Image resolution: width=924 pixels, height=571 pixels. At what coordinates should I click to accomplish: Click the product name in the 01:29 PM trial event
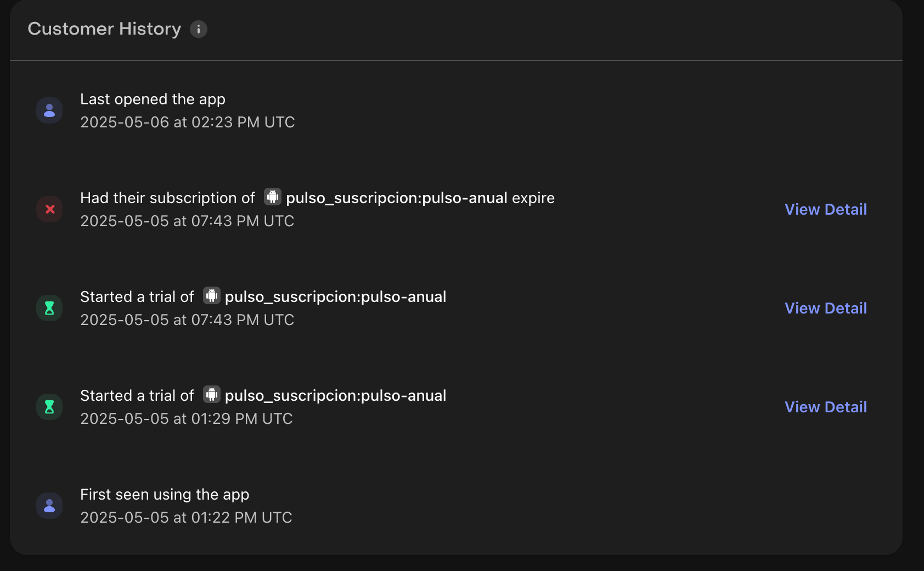click(336, 396)
